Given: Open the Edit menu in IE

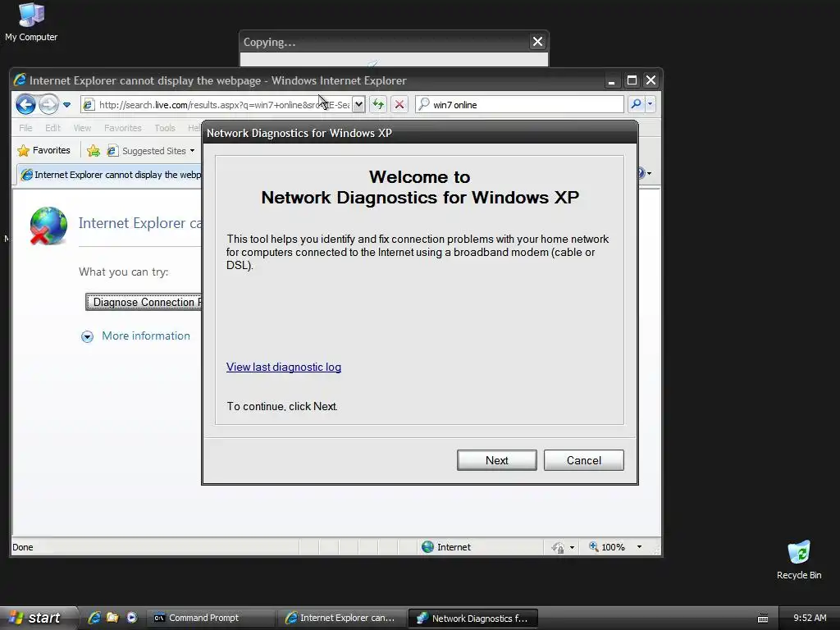Looking at the screenshot, I should [52, 128].
